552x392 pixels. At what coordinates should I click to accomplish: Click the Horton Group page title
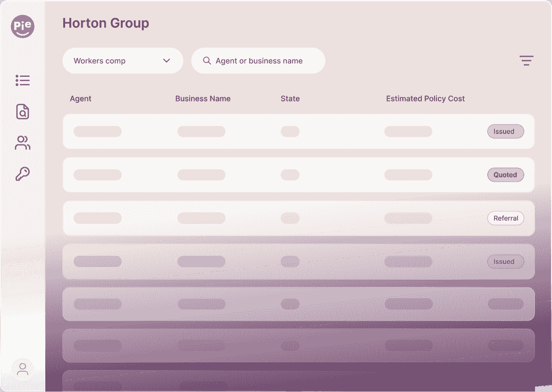pos(106,23)
